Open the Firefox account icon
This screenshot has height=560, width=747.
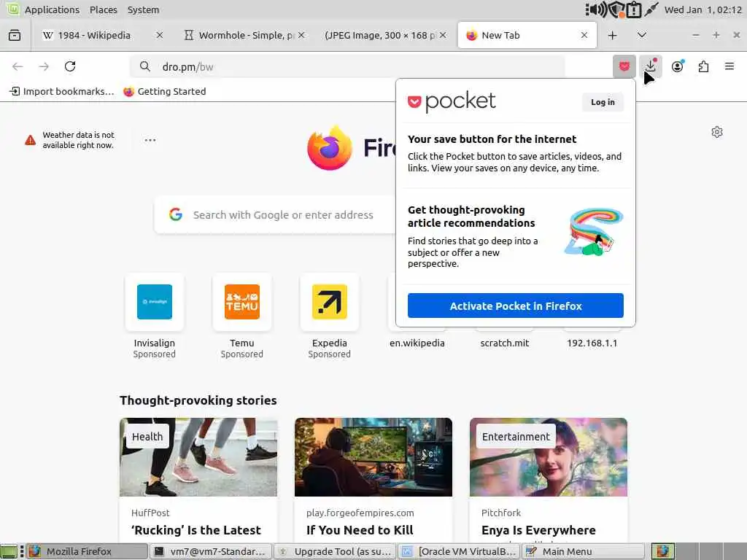coord(677,66)
